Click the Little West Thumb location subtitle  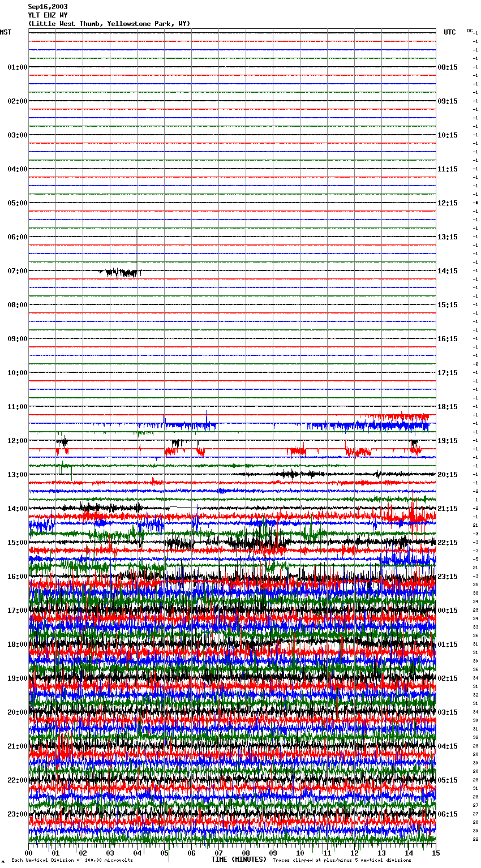(109, 24)
